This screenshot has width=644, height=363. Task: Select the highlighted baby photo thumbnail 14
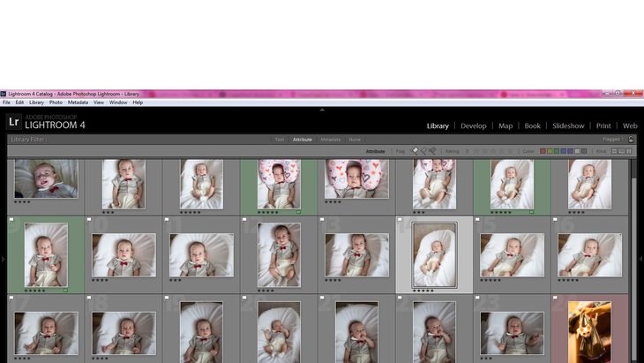click(x=434, y=254)
